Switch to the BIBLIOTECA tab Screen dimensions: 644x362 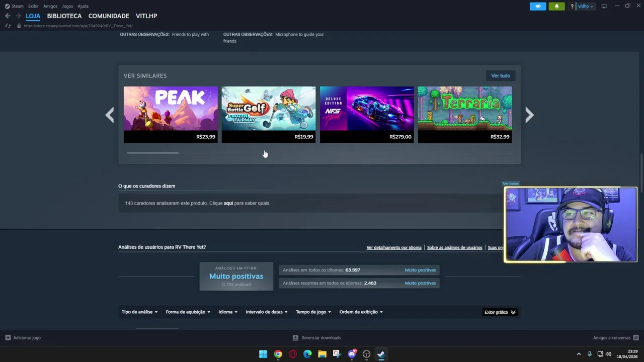point(64,16)
